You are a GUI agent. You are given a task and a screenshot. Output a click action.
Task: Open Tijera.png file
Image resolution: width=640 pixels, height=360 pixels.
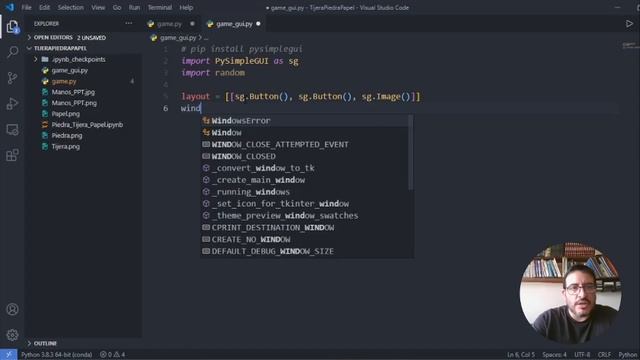(x=65, y=147)
